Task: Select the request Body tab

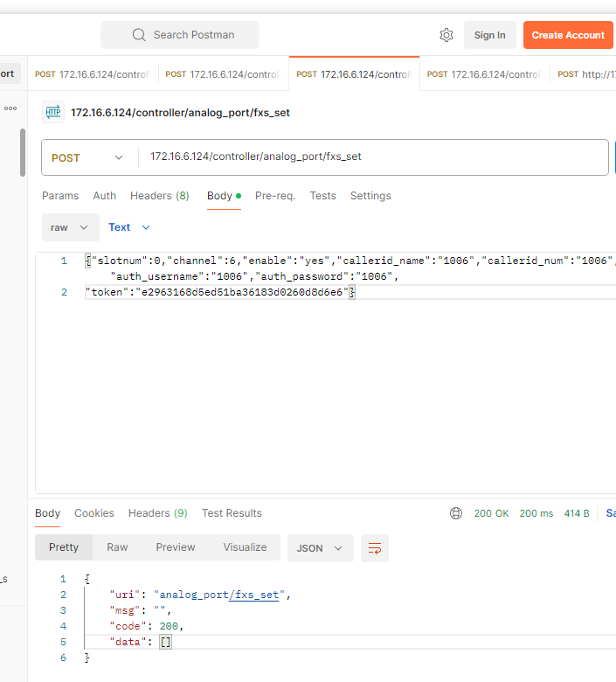Action: pos(224,196)
